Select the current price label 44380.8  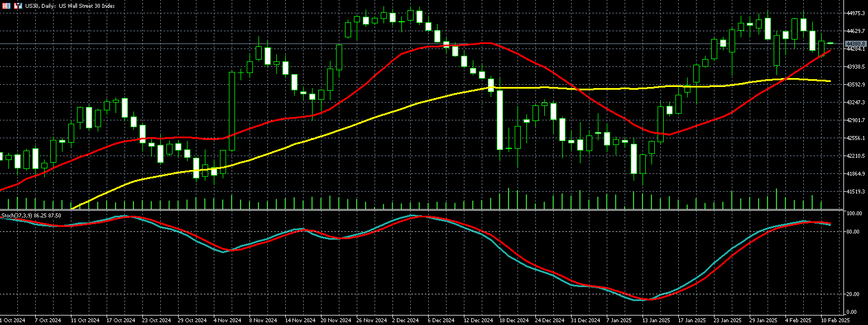pos(855,43)
